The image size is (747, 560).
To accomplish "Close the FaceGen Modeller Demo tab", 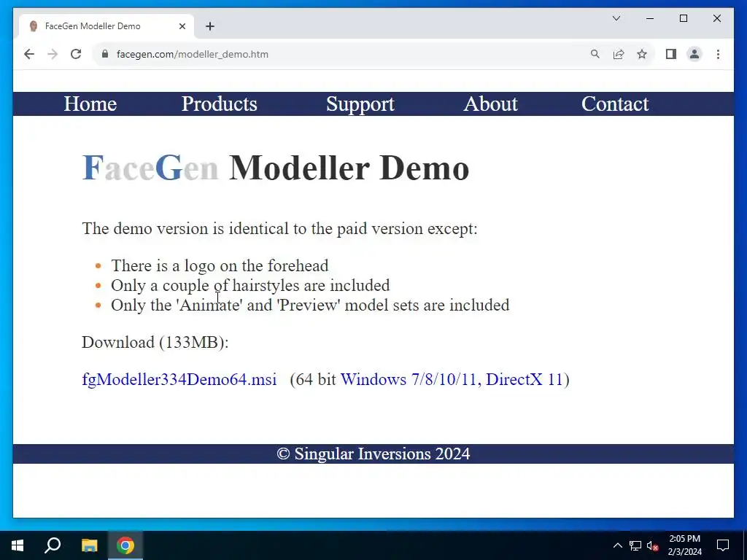I will click(x=182, y=26).
